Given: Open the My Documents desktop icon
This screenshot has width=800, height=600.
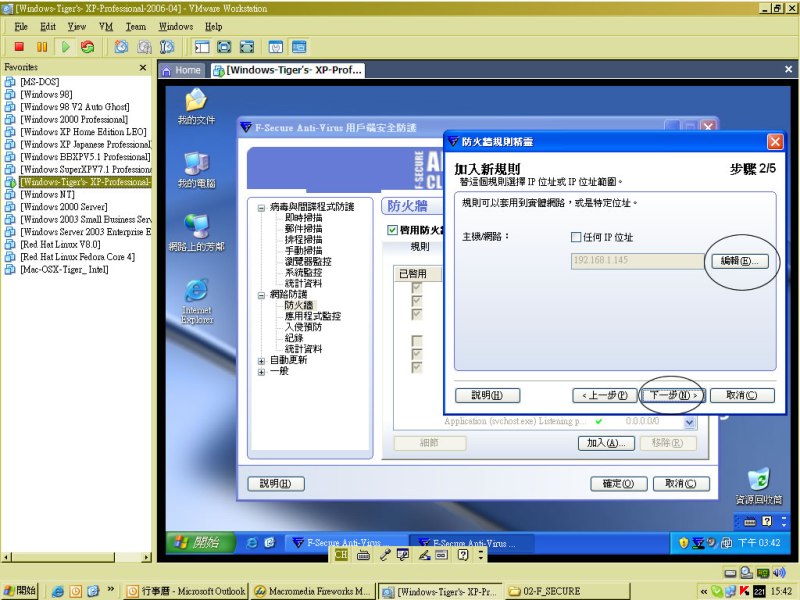Looking at the screenshot, I should [196, 106].
